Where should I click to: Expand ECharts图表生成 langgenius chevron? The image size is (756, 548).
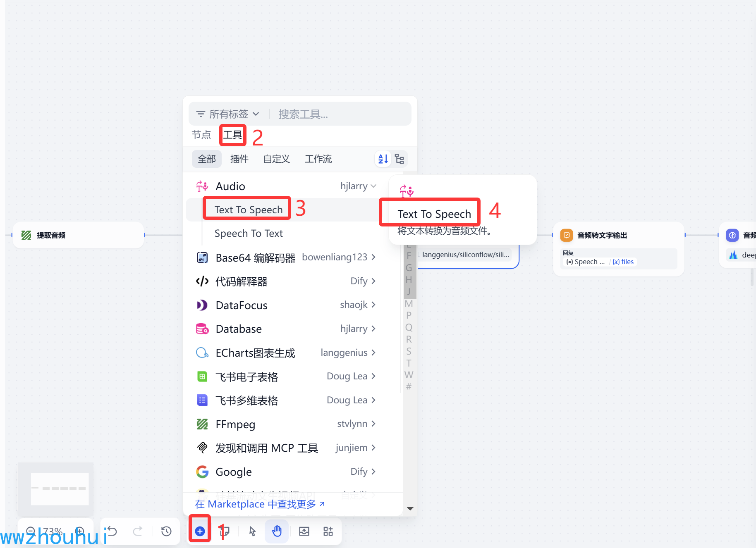tap(373, 353)
